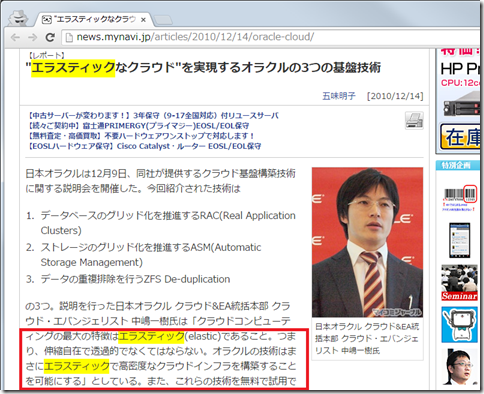This screenshot has height=394, width=484.
Task: Open the Seminar thumbnail in sidebar
Action: coord(460,283)
